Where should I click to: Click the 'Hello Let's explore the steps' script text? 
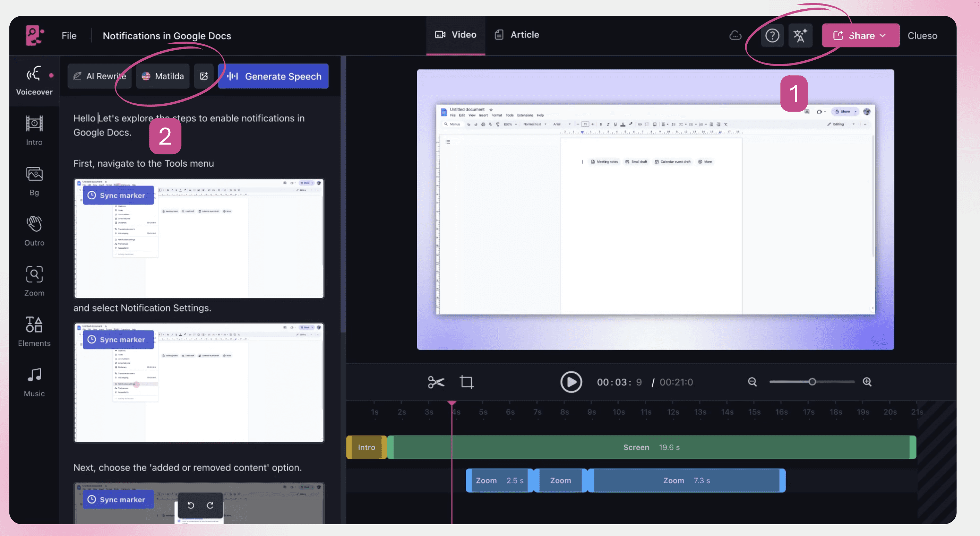pyautogui.click(x=189, y=125)
